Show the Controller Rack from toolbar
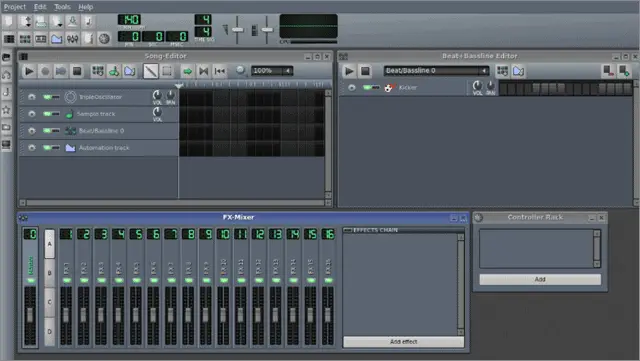 [104, 39]
